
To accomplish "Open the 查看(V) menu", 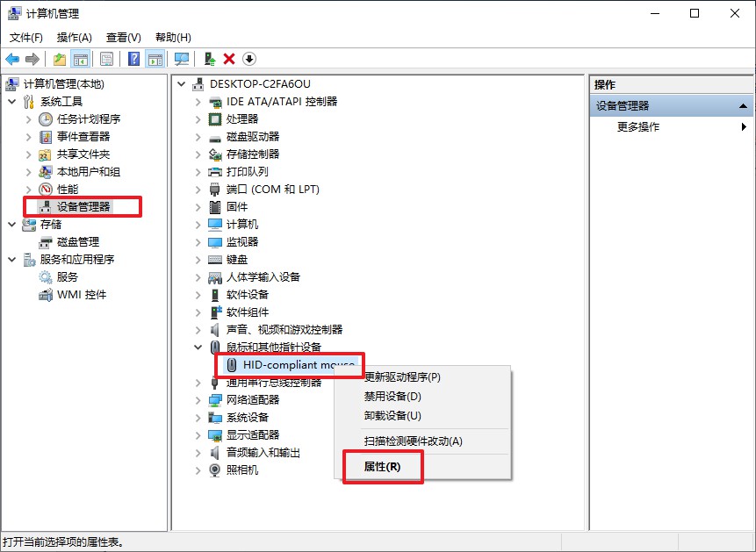I will [x=124, y=37].
